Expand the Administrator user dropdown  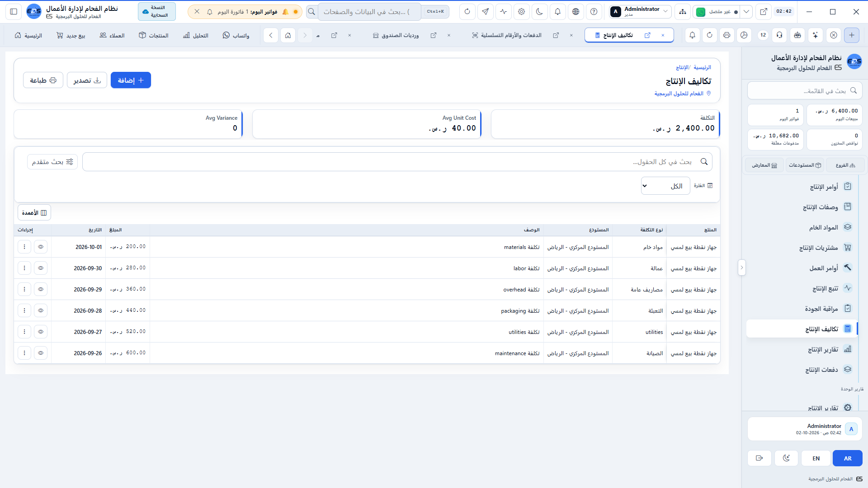640,12
